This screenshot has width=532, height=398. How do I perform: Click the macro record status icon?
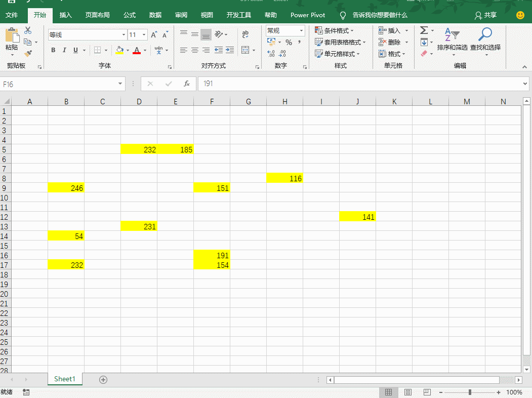[x=26, y=392]
